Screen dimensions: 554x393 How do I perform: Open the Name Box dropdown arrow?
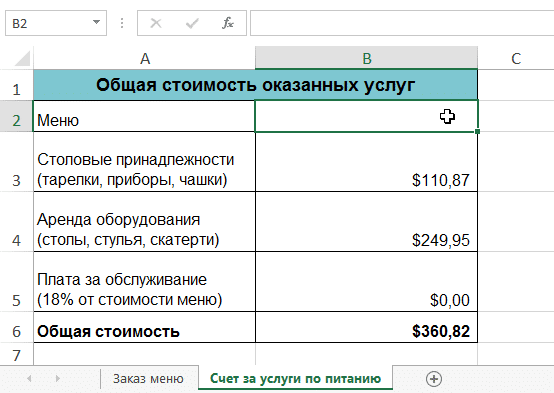pyautogui.click(x=96, y=22)
